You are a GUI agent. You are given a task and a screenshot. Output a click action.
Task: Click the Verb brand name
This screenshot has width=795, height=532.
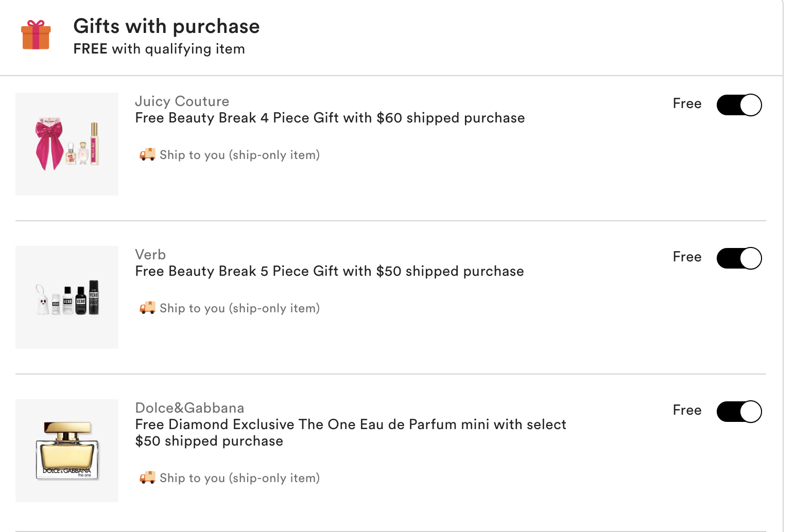[x=150, y=255]
